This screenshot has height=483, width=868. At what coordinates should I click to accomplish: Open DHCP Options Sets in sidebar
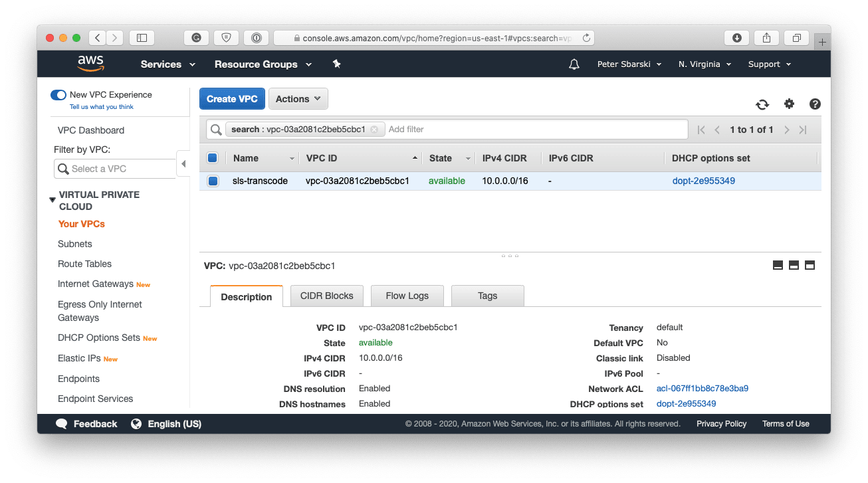click(x=99, y=338)
